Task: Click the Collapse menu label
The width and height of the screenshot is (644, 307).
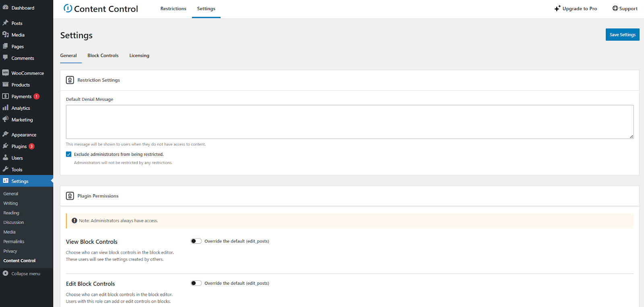Action: 26,274
